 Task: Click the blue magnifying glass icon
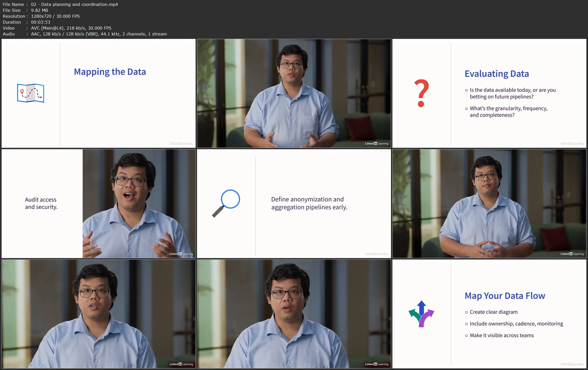click(226, 203)
